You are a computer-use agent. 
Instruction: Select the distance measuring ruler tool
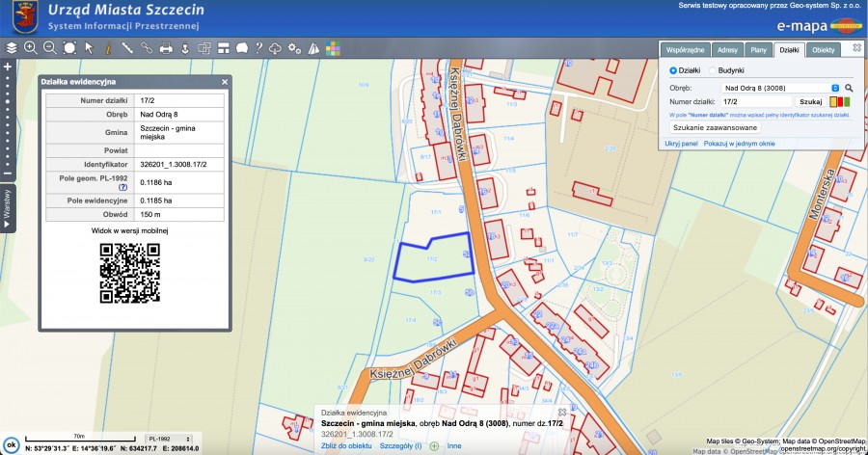coord(127,47)
